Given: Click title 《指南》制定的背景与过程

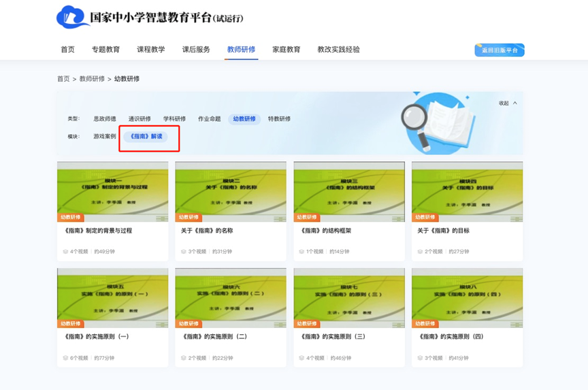Looking at the screenshot, I should (98, 231).
